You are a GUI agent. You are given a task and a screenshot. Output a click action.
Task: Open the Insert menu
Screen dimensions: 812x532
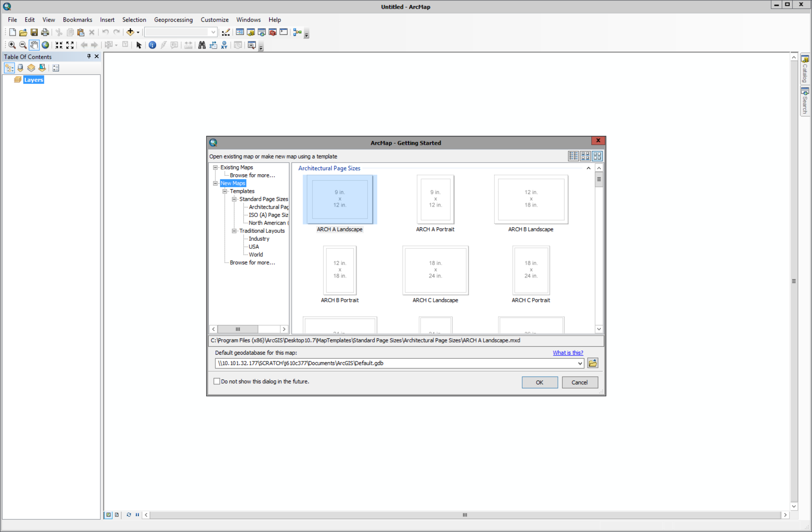[x=107, y=19]
